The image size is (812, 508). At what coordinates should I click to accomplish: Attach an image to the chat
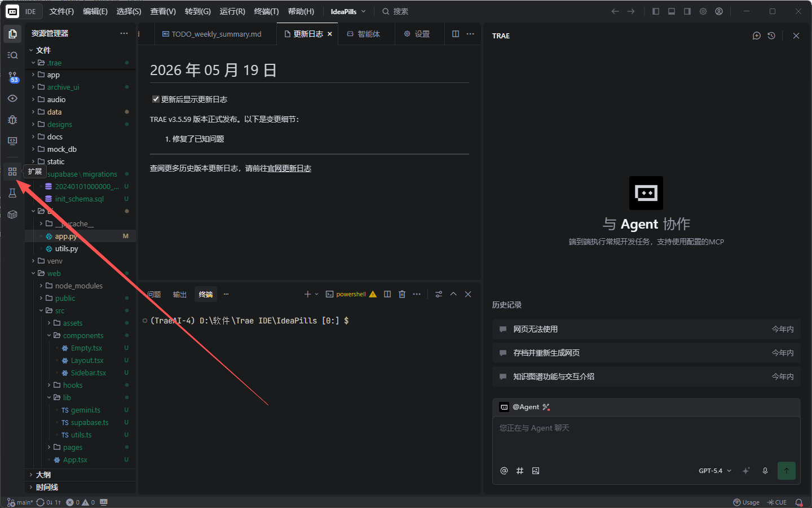coord(536,471)
